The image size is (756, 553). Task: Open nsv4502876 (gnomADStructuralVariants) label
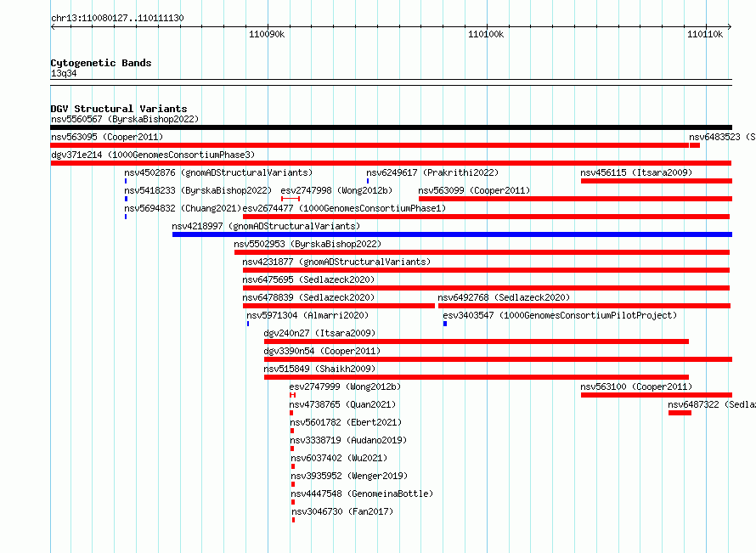pos(218,172)
